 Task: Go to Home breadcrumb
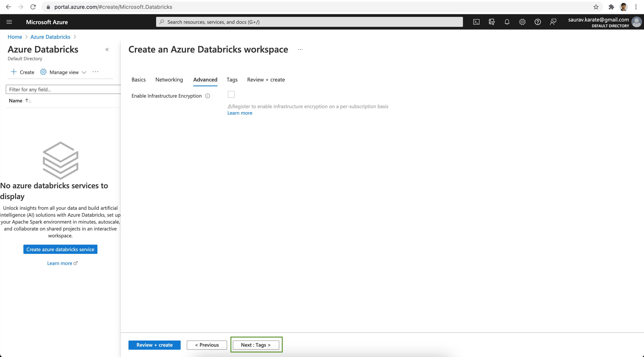click(x=15, y=37)
